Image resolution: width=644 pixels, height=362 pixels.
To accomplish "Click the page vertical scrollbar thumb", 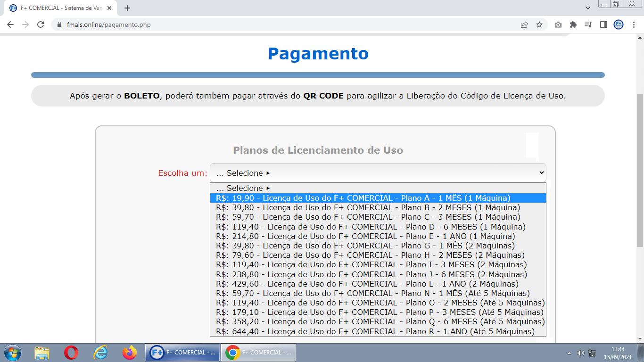I will pyautogui.click(x=640, y=170).
